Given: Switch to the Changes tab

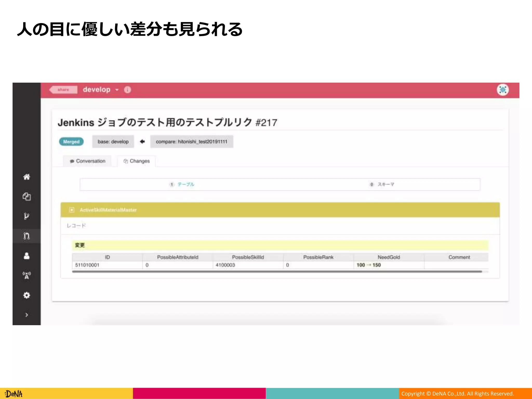Looking at the screenshot, I should coord(136,161).
